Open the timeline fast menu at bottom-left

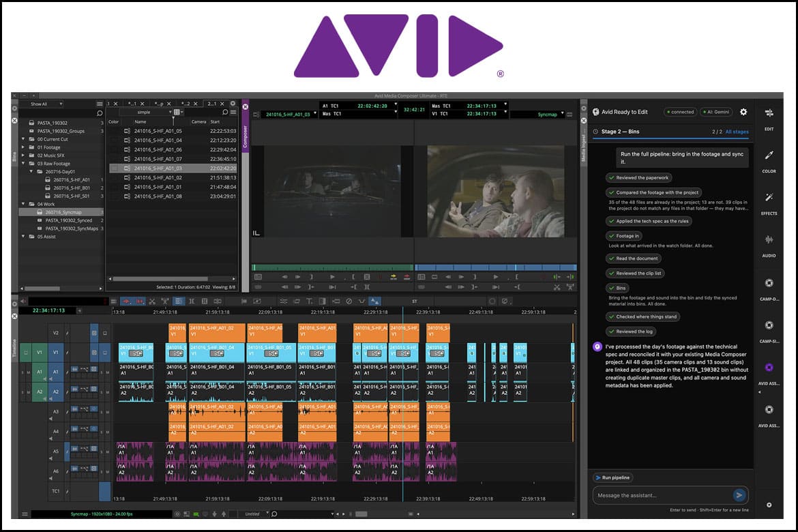(25, 514)
